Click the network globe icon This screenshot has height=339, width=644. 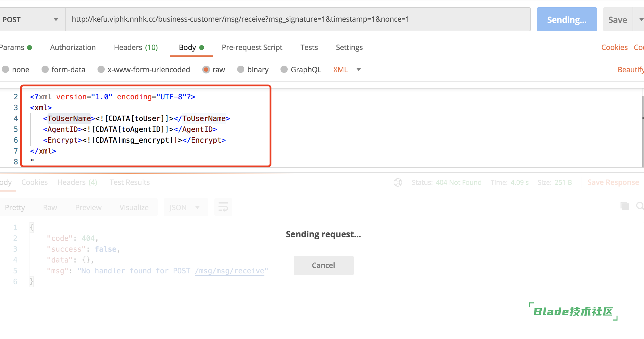[x=398, y=182]
